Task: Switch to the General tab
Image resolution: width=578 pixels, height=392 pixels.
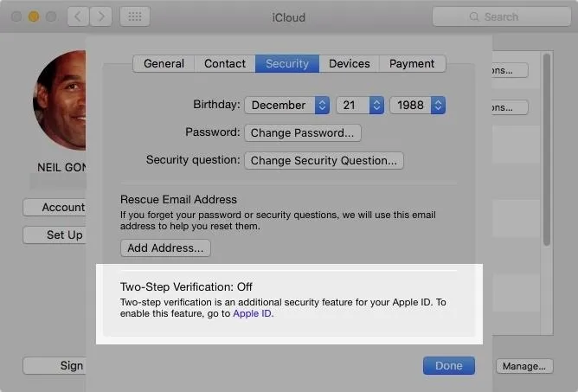Action: click(x=164, y=63)
